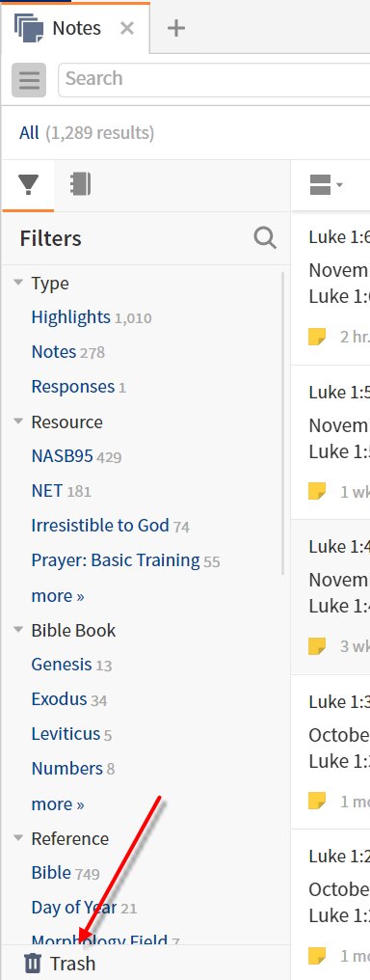Collapse the Type filter section
This screenshot has height=980, width=370.
[18, 283]
